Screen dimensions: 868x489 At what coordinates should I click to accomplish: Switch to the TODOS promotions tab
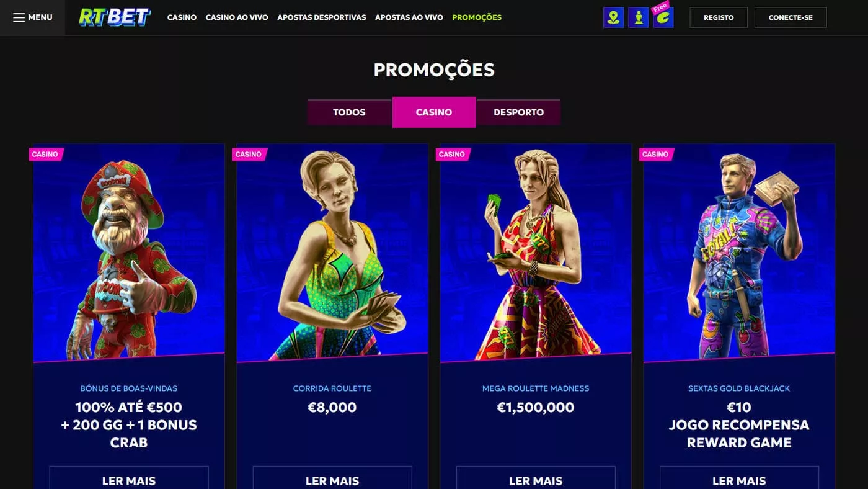(349, 112)
